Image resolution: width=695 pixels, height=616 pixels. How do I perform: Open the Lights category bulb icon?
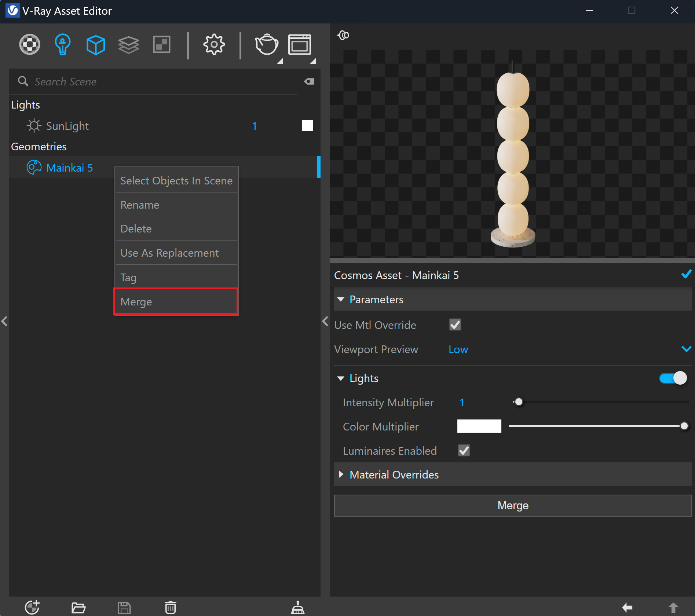click(x=62, y=45)
